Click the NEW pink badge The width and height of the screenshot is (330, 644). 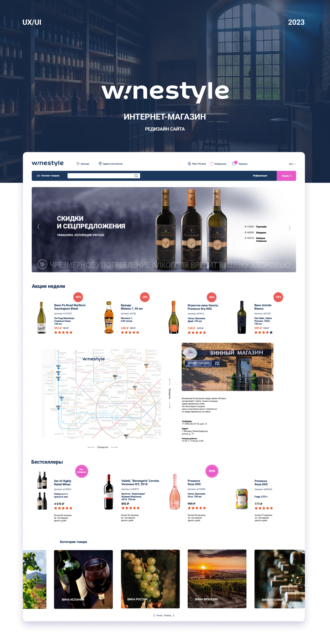[x=212, y=471]
